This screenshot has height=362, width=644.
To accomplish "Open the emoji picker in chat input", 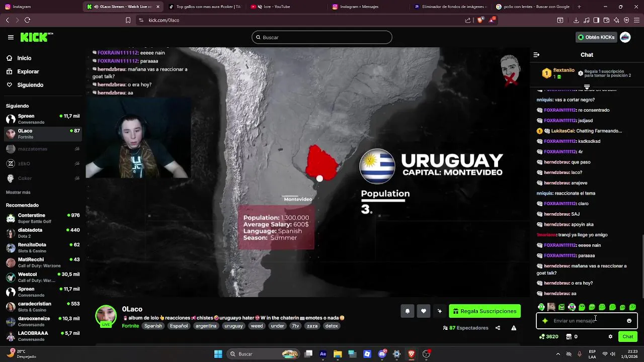I will point(629,321).
